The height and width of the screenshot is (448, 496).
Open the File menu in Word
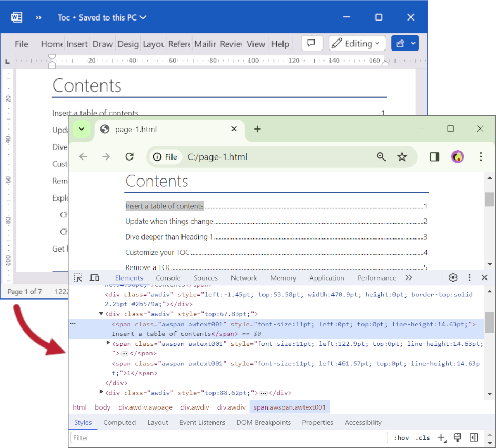click(x=22, y=44)
